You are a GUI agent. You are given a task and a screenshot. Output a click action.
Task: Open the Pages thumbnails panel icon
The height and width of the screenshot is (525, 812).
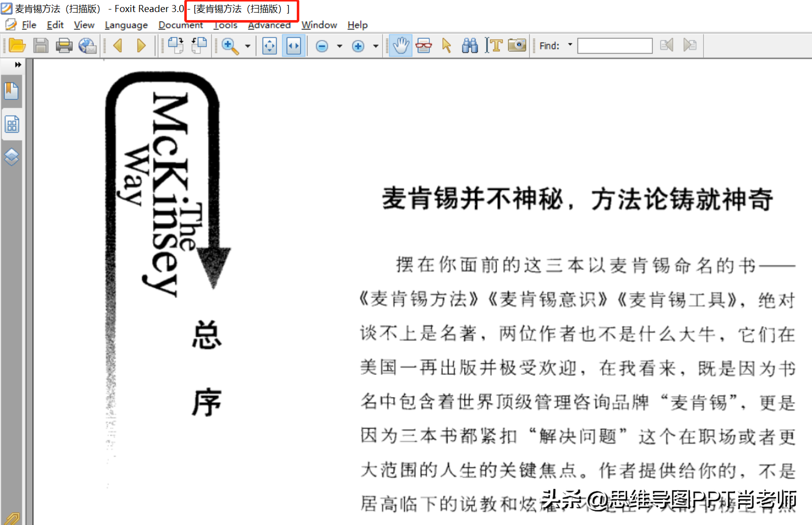12,124
